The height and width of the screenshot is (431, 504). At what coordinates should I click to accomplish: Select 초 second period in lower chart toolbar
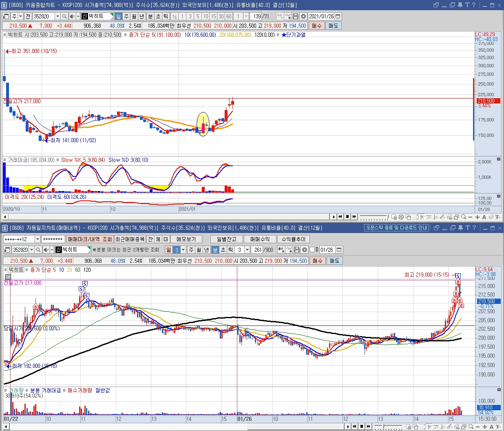pos(223,250)
